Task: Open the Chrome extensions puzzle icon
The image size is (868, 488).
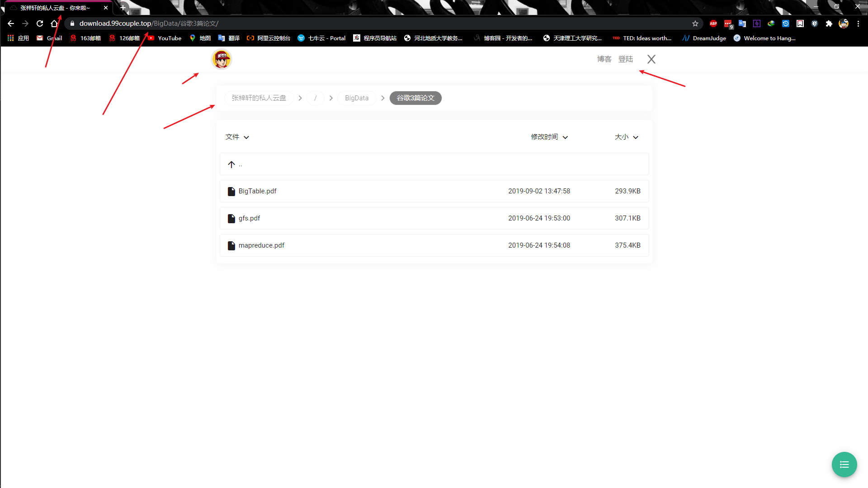Action: click(829, 23)
